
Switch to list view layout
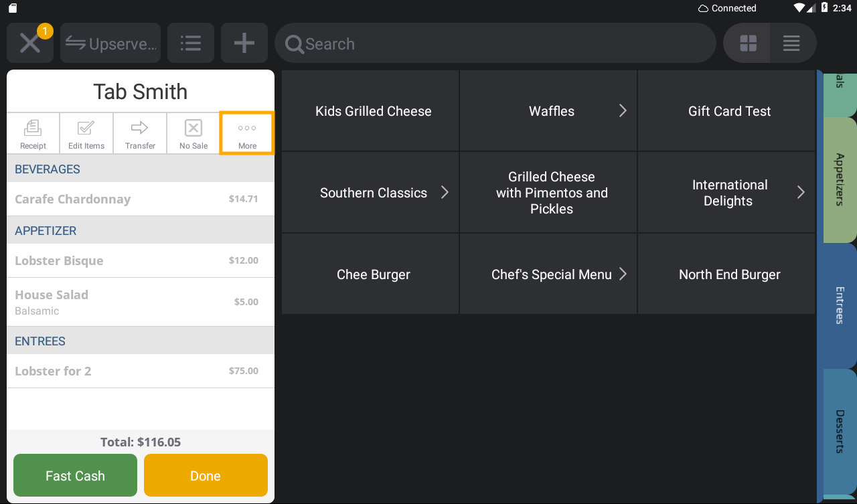tap(793, 44)
